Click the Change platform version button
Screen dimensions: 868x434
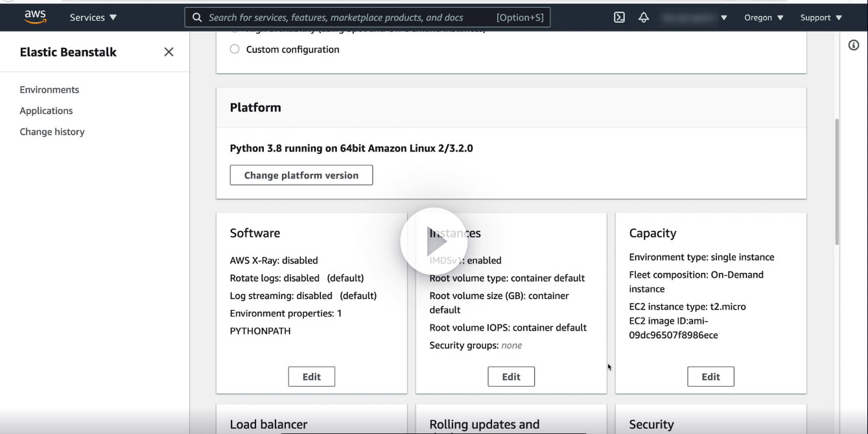pyautogui.click(x=301, y=175)
